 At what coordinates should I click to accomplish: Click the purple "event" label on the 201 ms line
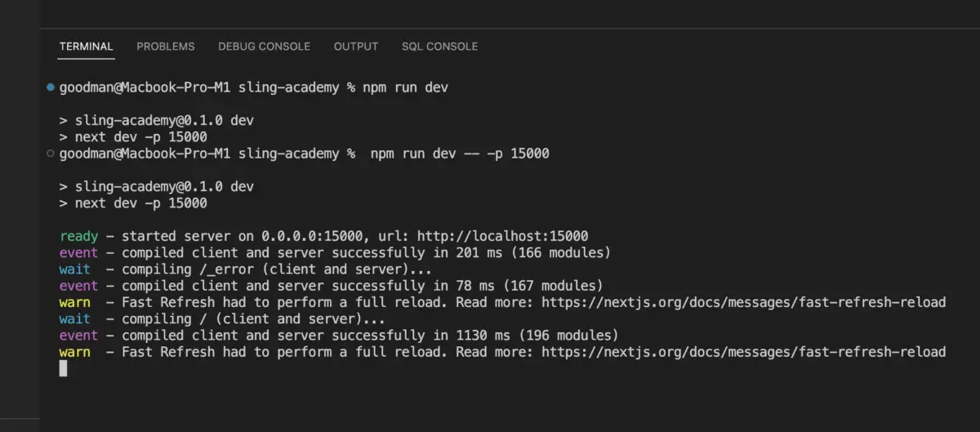tap(78, 252)
